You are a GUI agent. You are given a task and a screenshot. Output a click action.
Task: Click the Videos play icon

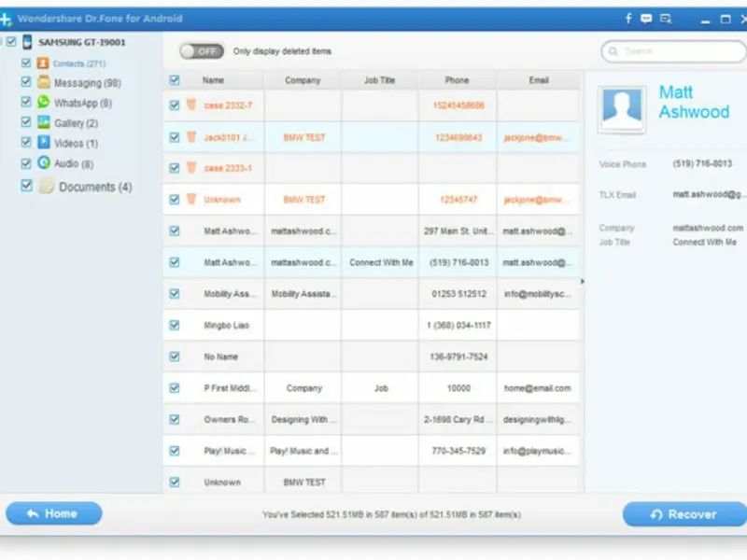pos(43,143)
